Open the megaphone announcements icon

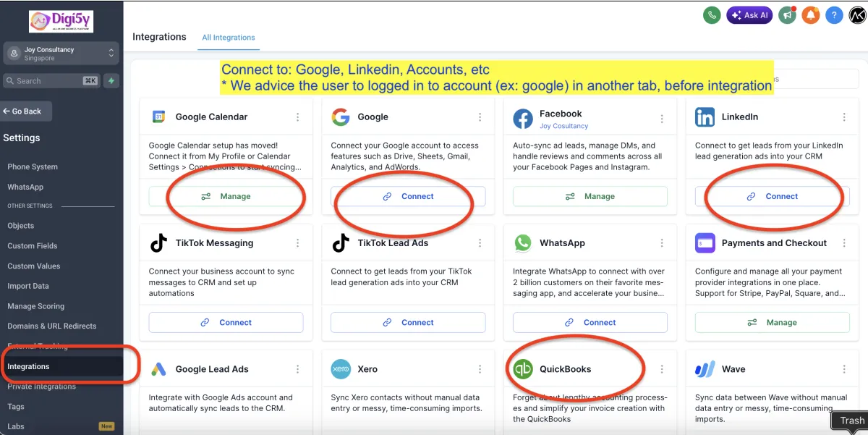[x=787, y=15]
